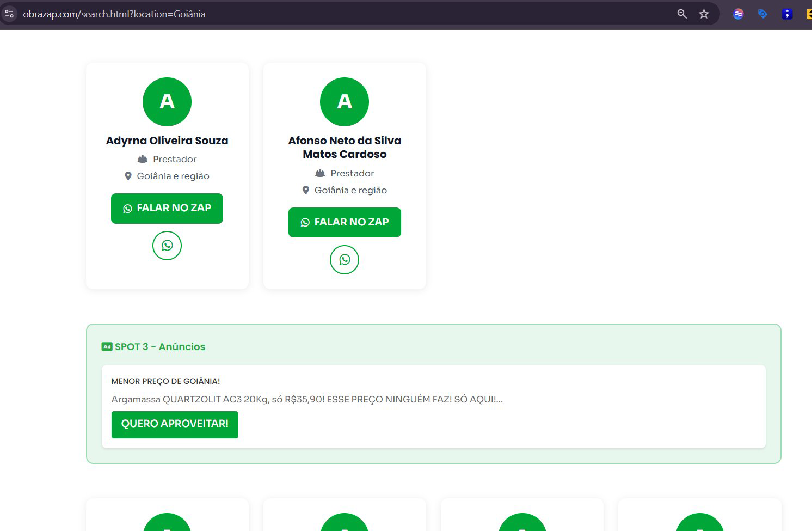Click Afonso Neto da Silva's avatar circle
Screen dimensions: 812x531
click(345, 102)
